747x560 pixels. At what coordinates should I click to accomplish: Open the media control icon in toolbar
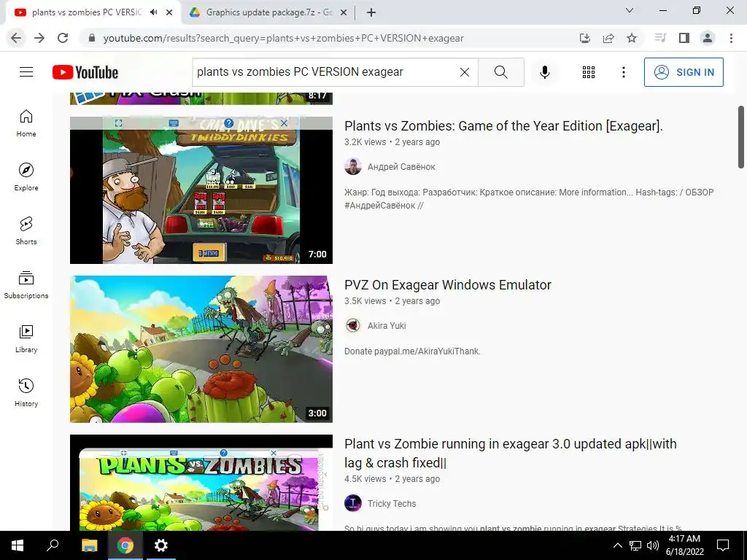[660, 38]
